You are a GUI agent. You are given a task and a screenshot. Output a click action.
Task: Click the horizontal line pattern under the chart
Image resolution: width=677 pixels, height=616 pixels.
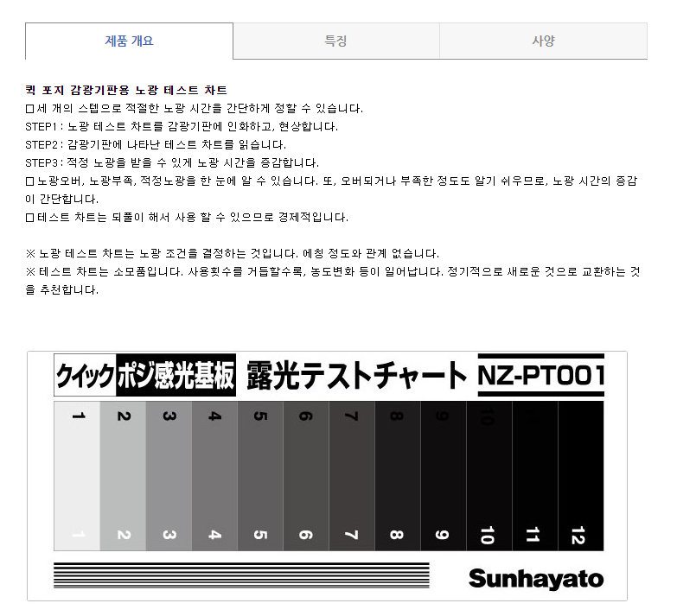click(x=241, y=575)
